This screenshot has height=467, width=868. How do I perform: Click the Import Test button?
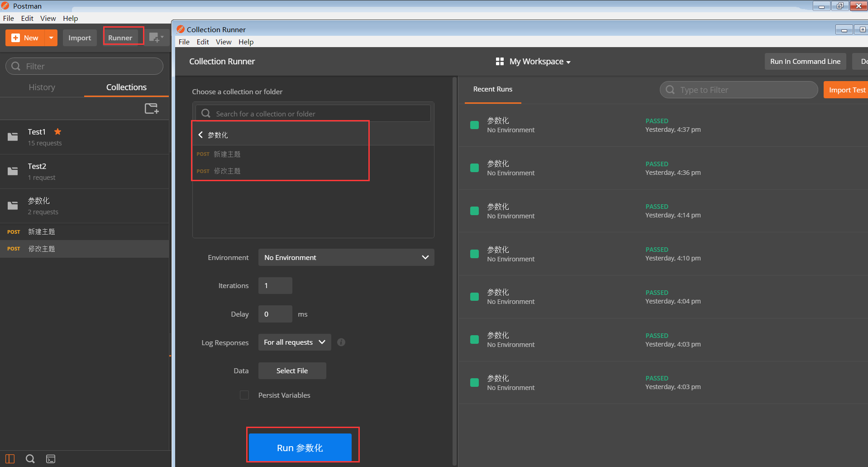[x=846, y=90]
